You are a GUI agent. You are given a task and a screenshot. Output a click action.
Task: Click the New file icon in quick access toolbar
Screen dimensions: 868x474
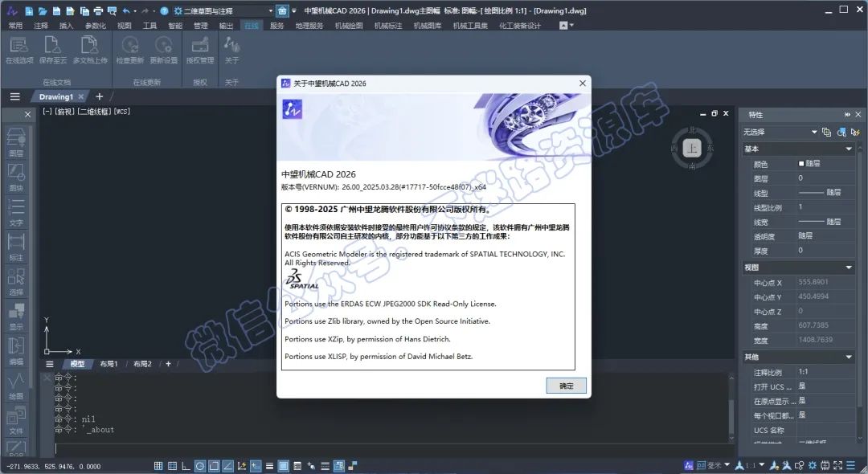pos(30,10)
